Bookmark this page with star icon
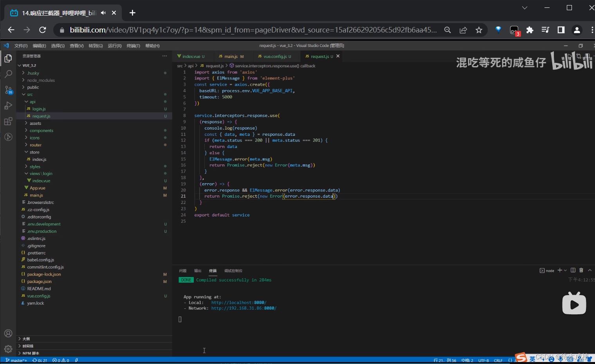The width and height of the screenshot is (595, 364). tap(479, 30)
